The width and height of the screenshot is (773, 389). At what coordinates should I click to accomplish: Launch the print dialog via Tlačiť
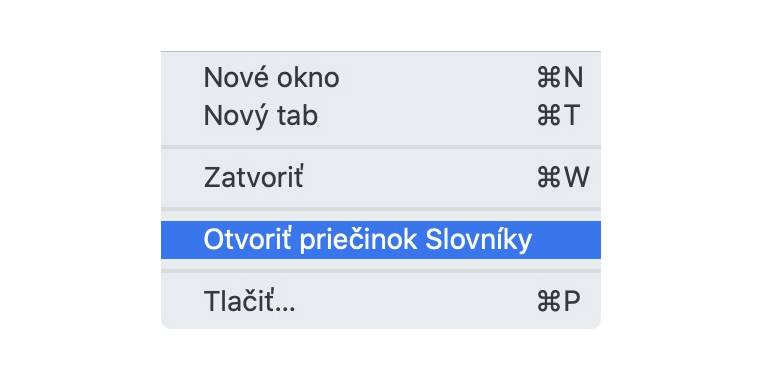[x=381, y=301]
